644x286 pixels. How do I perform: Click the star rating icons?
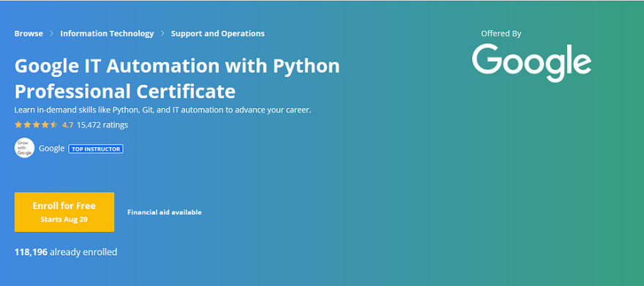[36, 125]
